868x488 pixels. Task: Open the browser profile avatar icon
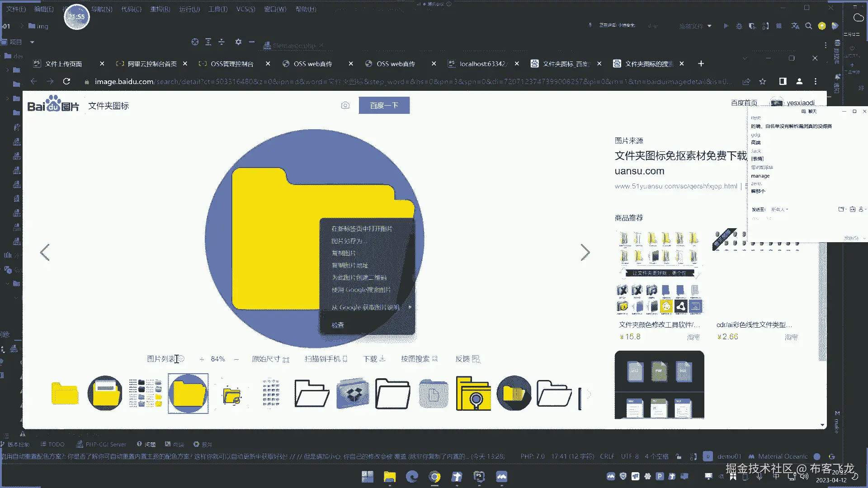click(x=799, y=81)
